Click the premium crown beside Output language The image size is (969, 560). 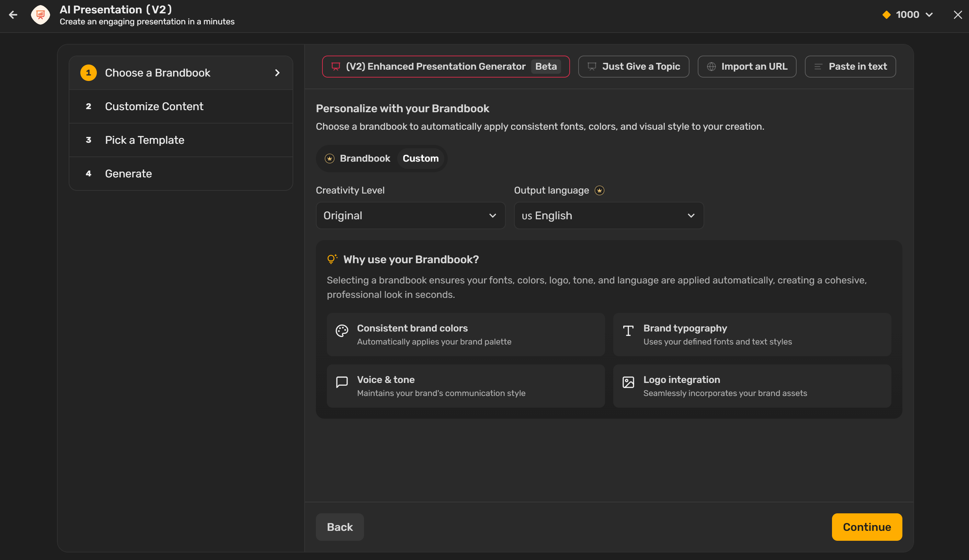[x=599, y=190]
